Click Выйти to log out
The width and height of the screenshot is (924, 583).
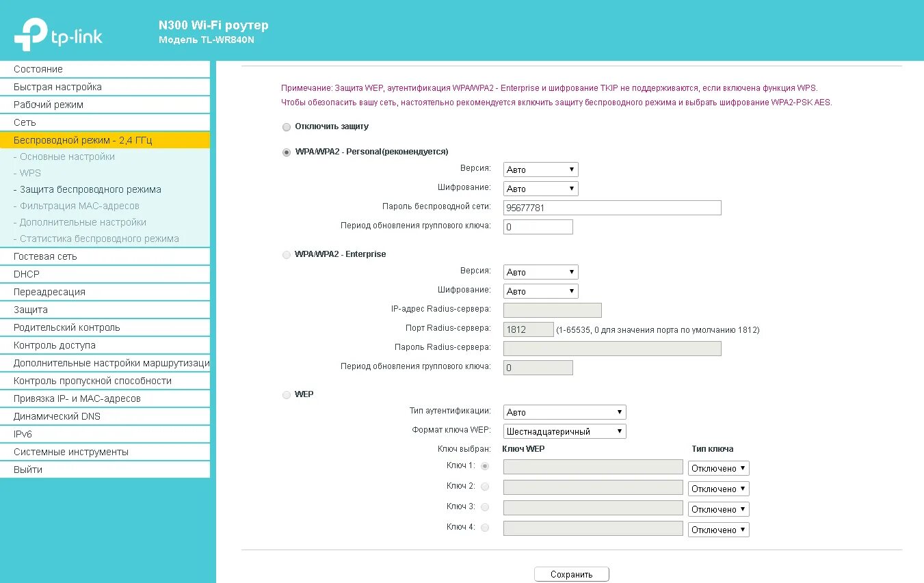click(x=105, y=470)
